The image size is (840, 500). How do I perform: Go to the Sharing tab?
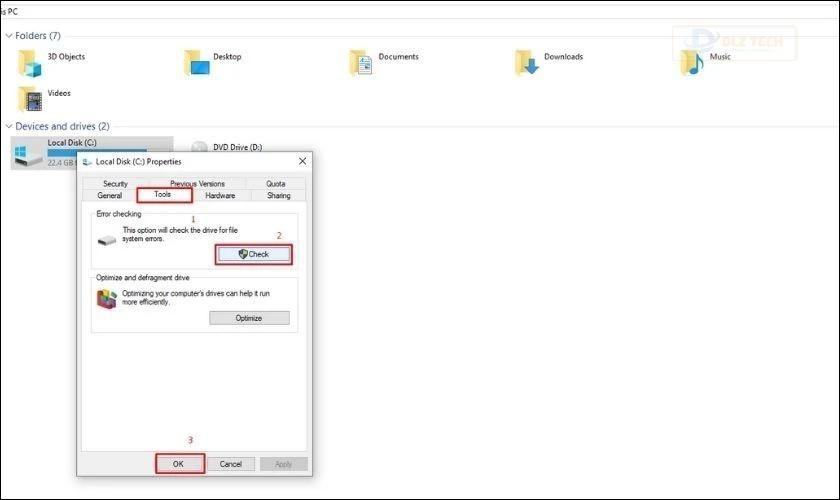tap(278, 196)
